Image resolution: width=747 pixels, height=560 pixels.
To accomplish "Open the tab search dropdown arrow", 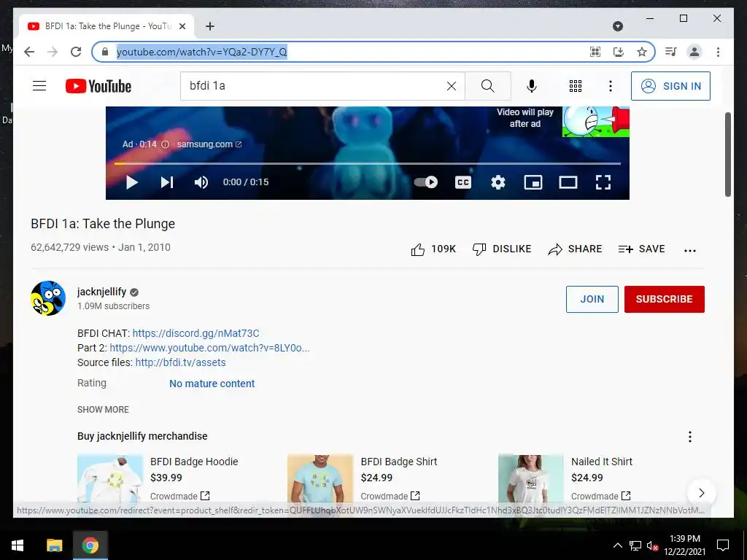I will (617, 26).
